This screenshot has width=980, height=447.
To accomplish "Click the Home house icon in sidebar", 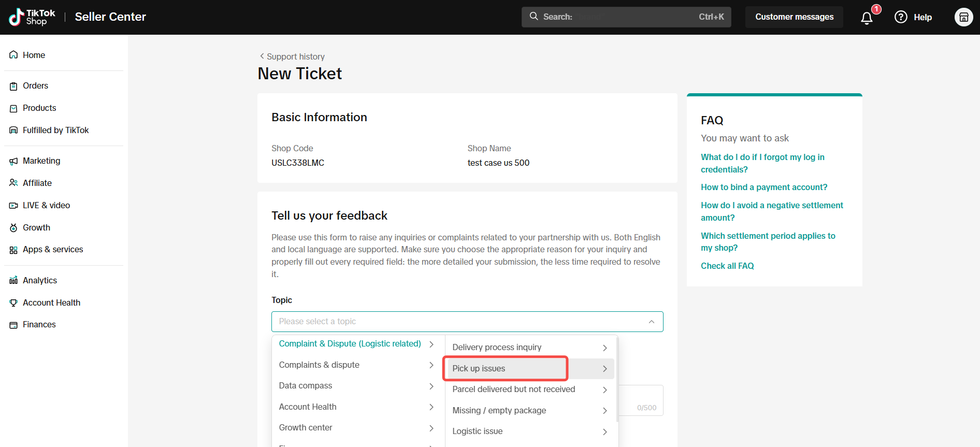I will point(13,55).
